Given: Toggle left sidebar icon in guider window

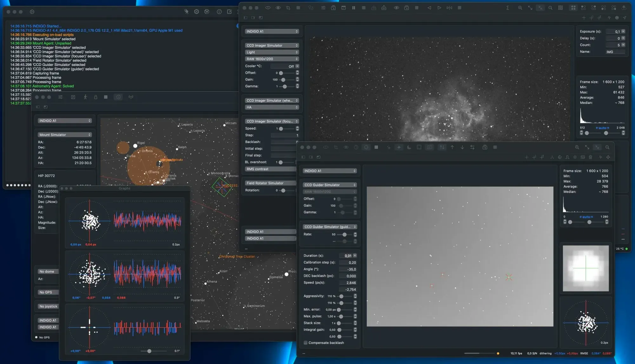Looking at the screenshot, I should coord(303,157).
